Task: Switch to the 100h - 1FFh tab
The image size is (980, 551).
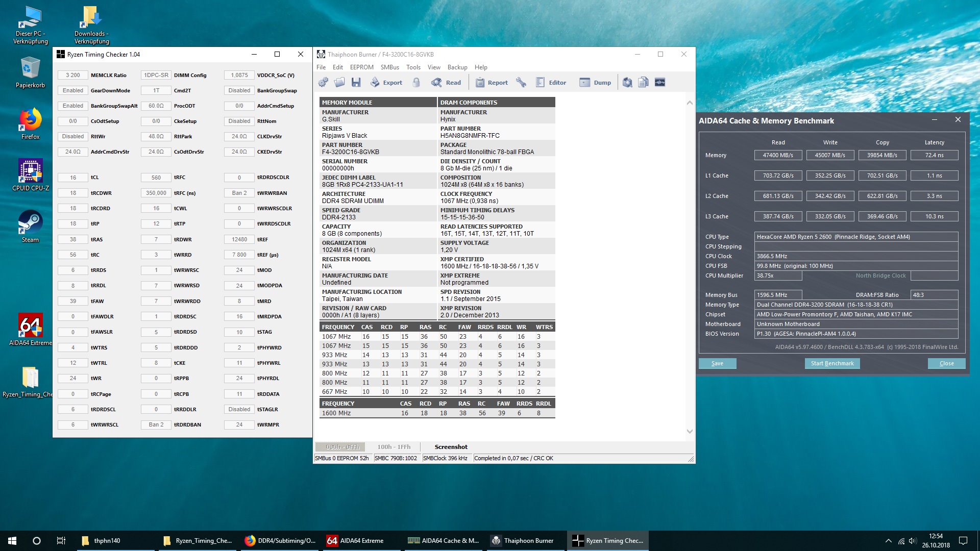Action: 394,447
